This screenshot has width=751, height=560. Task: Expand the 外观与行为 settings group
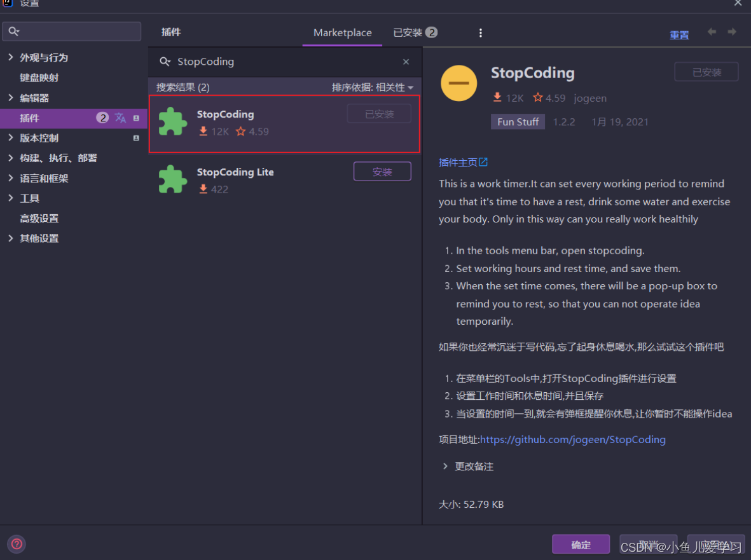pyautogui.click(x=11, y=57)
